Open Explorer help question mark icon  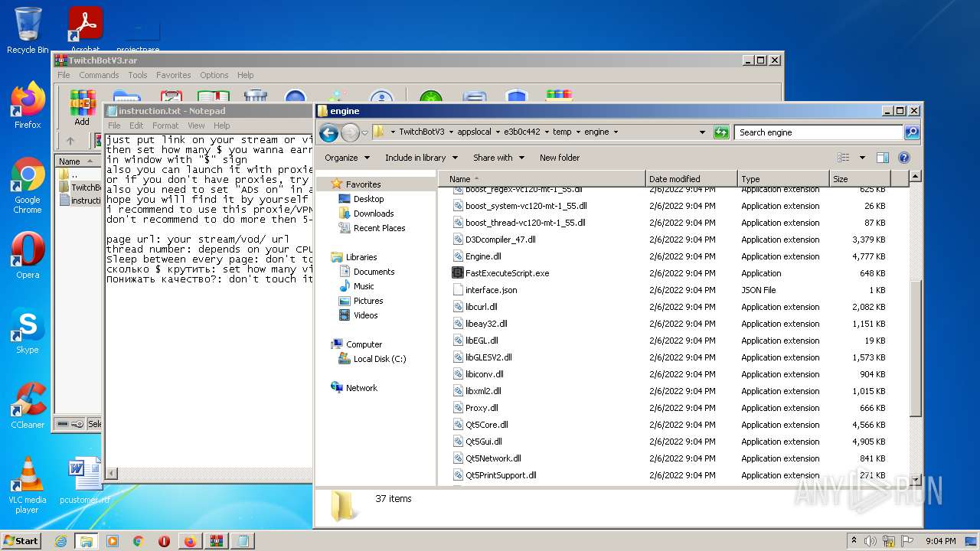pos(904,158)
